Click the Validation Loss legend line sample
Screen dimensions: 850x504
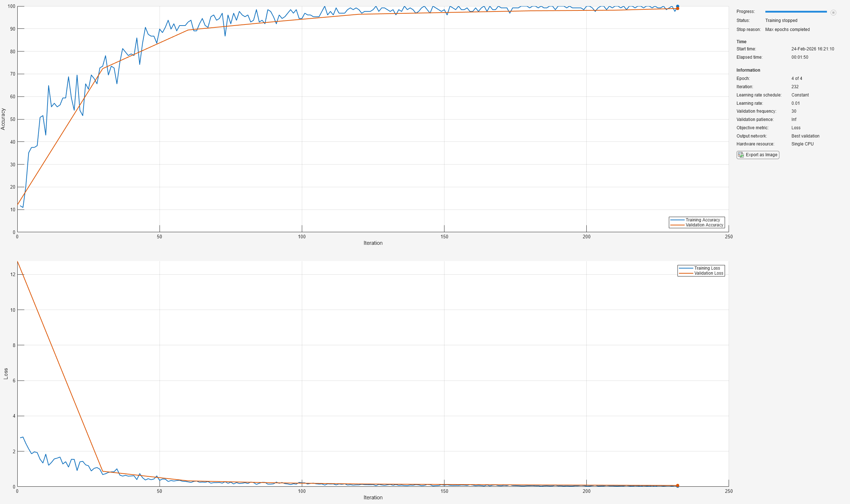[686, 273]
